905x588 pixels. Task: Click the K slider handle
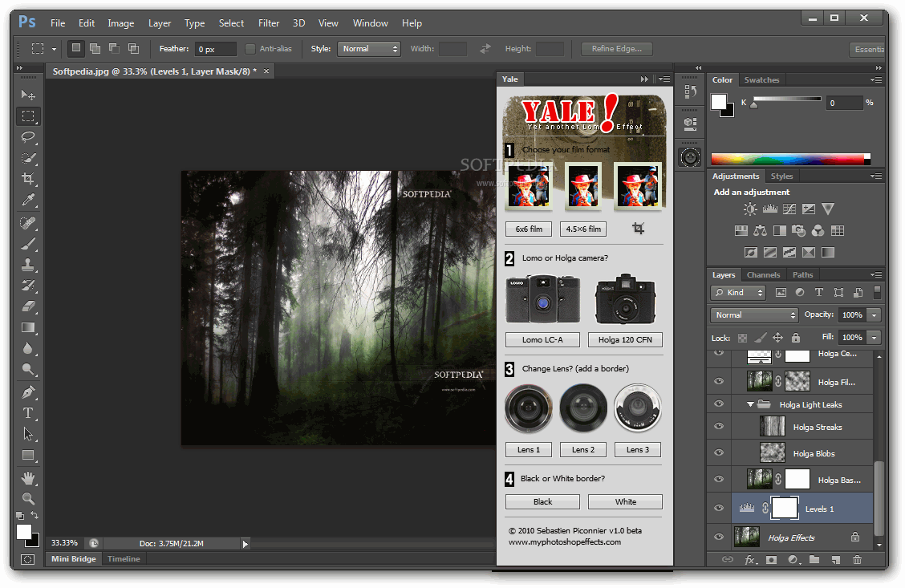point(753,105)
